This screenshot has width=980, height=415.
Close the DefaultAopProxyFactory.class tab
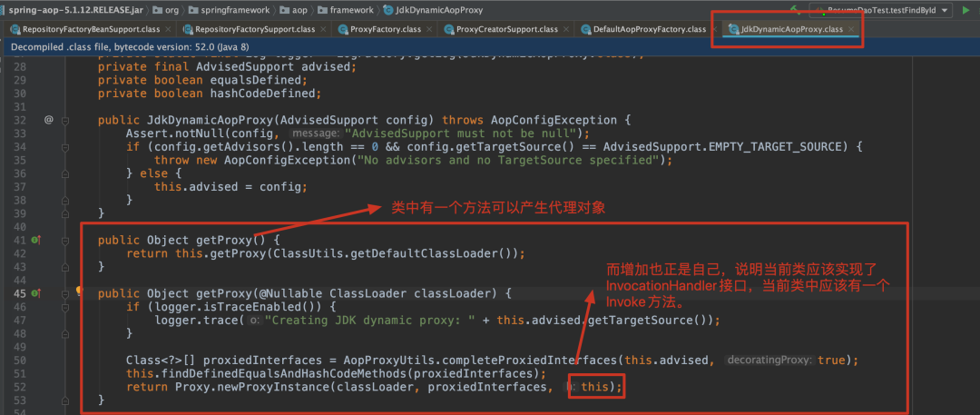coord(714,29)
